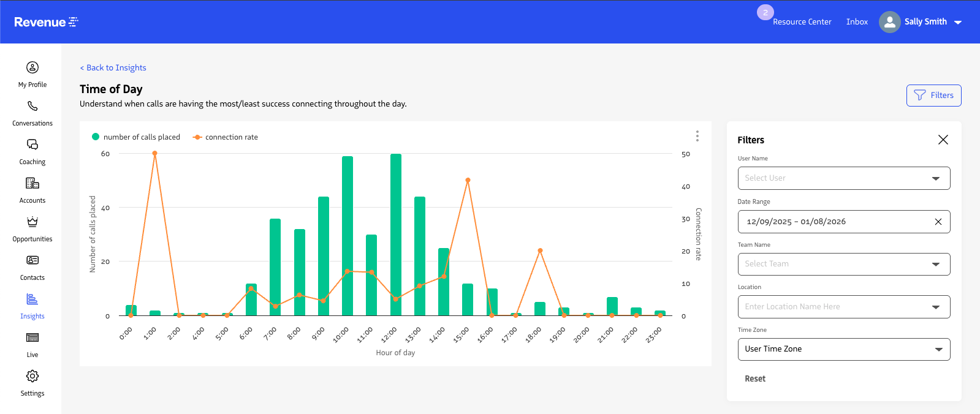
Task: Open the Inbox from top bar
Action: tap(857, 22)
